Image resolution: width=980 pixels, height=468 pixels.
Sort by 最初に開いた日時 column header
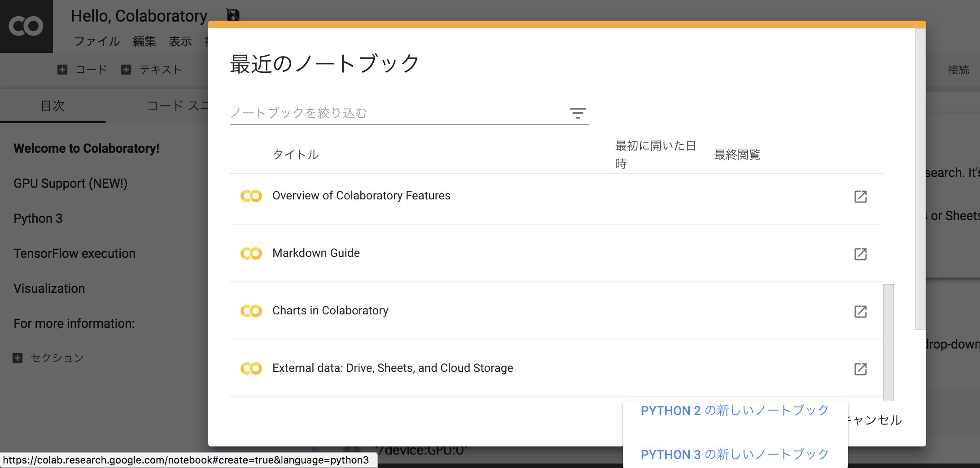[x=656, y=155]
